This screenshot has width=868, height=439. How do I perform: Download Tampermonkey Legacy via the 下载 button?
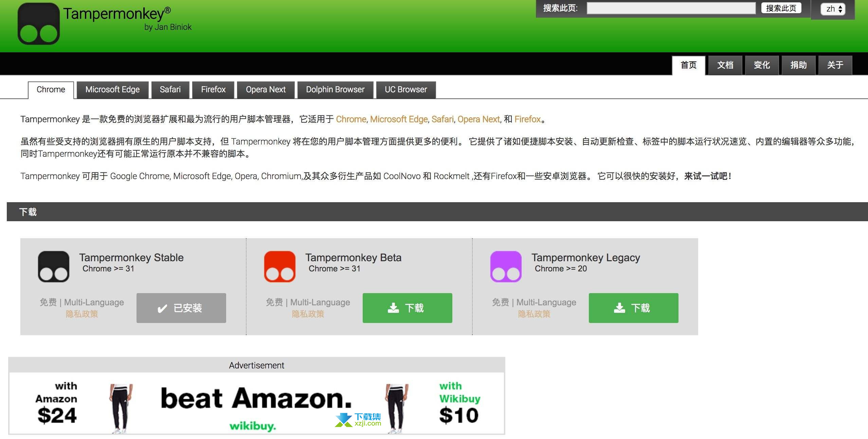634,308
